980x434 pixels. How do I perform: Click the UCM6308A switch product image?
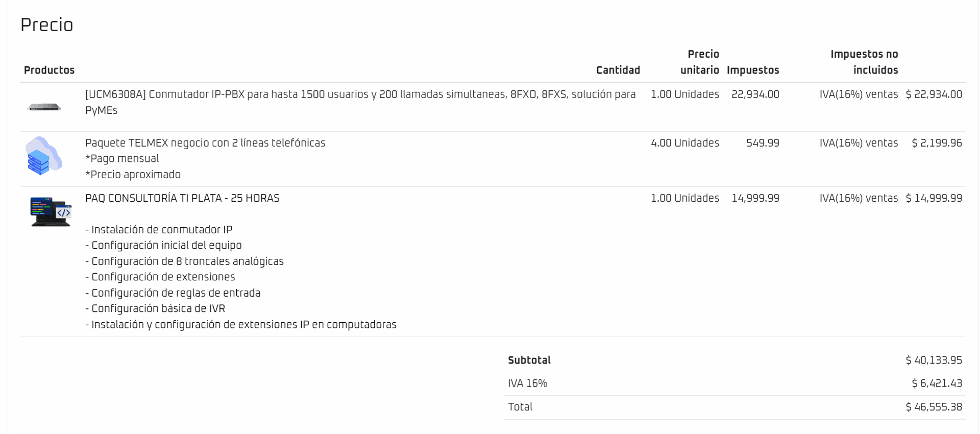[x=44, y=107]
